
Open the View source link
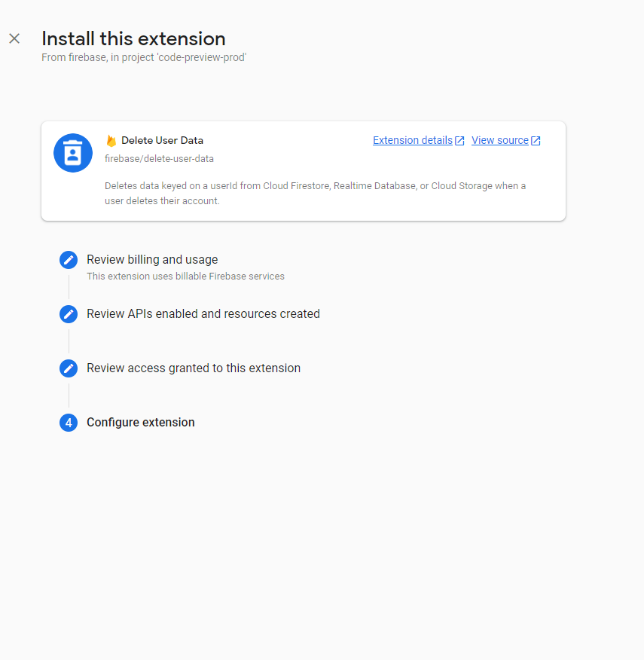pyautogui.click(x=499, y=140)
